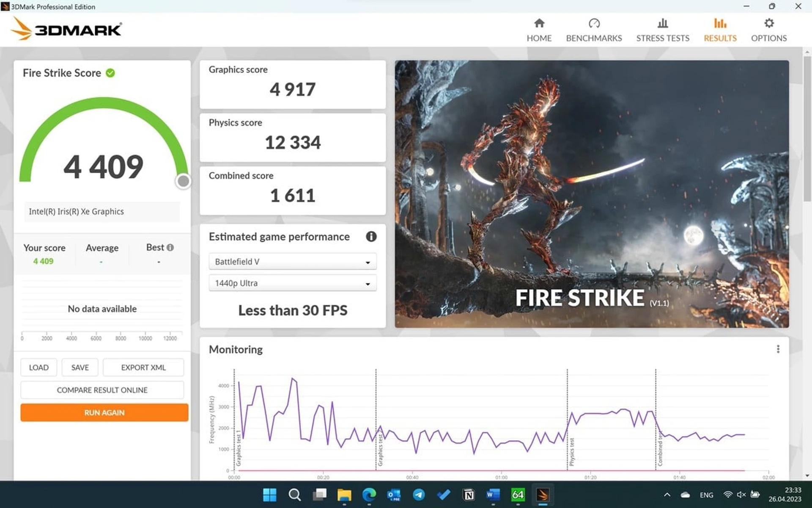Open Estimated game performance info icon
812x508 pixels.
tap(371, 236)
